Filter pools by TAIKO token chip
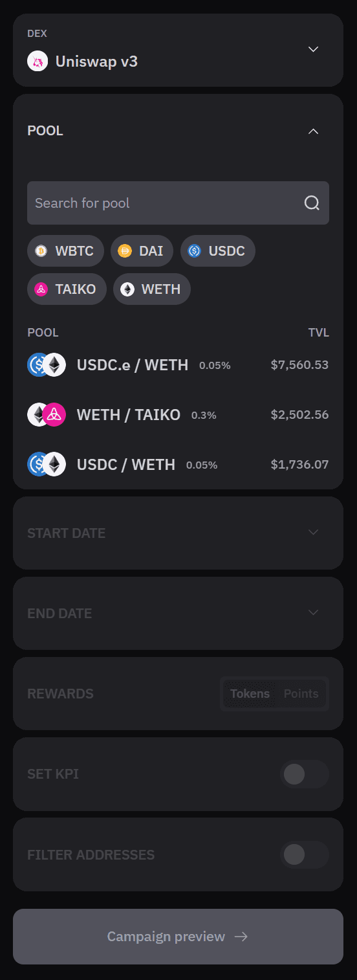Viewport: 357px width, 980px height. [x=67, y=289]
